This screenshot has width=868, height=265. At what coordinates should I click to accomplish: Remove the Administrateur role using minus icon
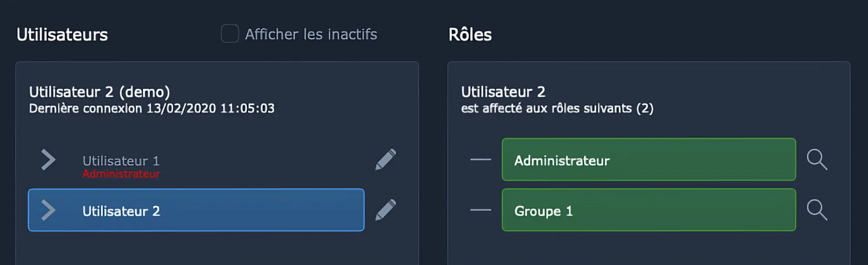coord(480,159)
